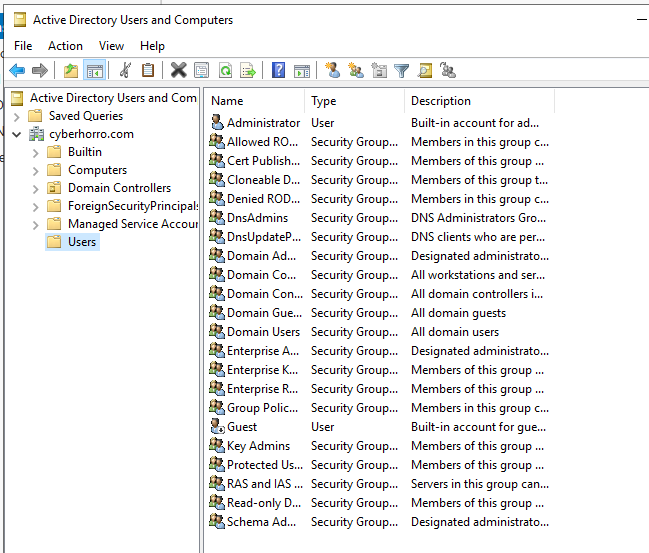Expand the Builtin container
Image resolution: width=649 pixels, height=553 pixels.
click(36, 152)
